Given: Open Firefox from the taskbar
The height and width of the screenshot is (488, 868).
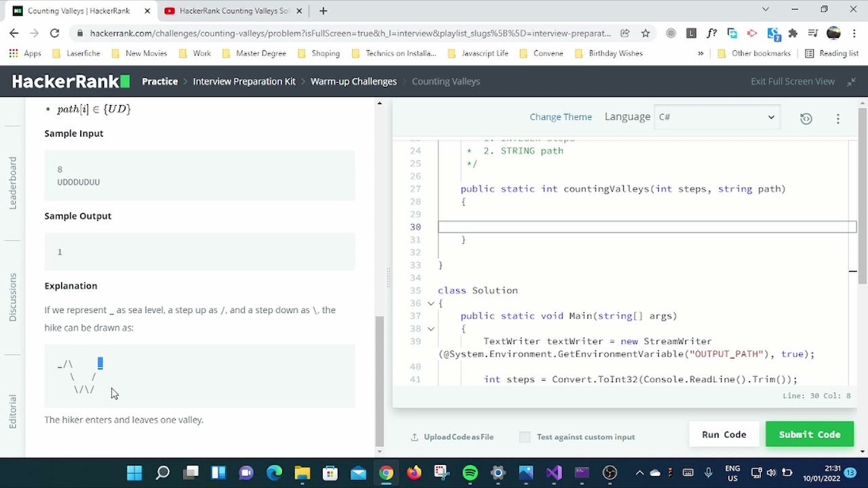Looking at the screenshot, I should coord(414,472).
